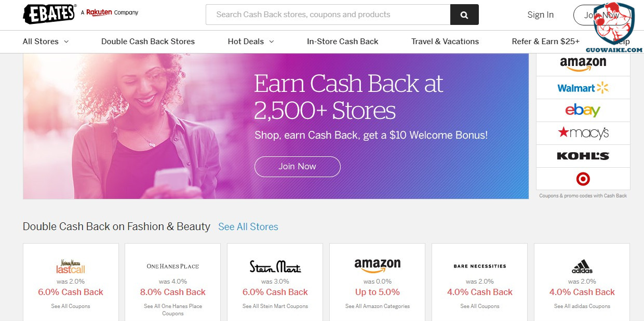Open the Walmart store logo

coord(583,88)
